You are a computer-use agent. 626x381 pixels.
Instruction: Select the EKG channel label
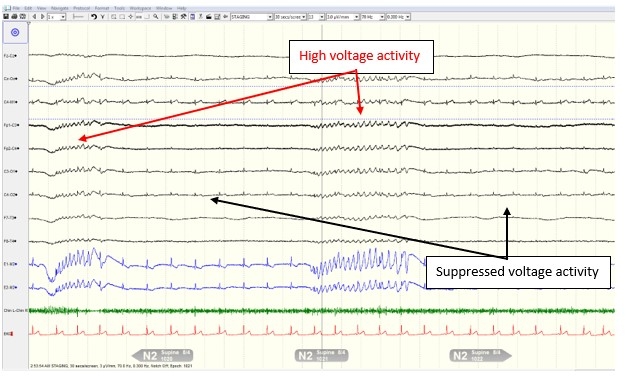pos(8,333)
